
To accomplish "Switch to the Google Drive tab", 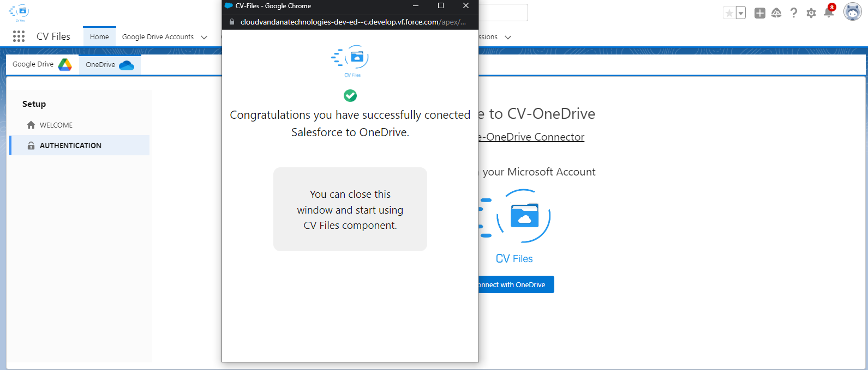I will click(42, 64).
